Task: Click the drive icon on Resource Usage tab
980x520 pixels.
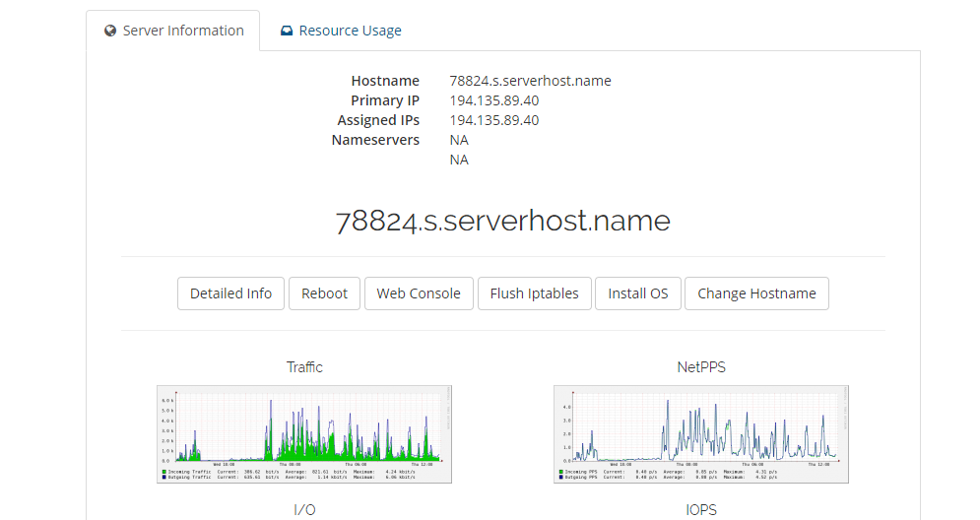Action: pyautogui.click(x=287, y=31)
